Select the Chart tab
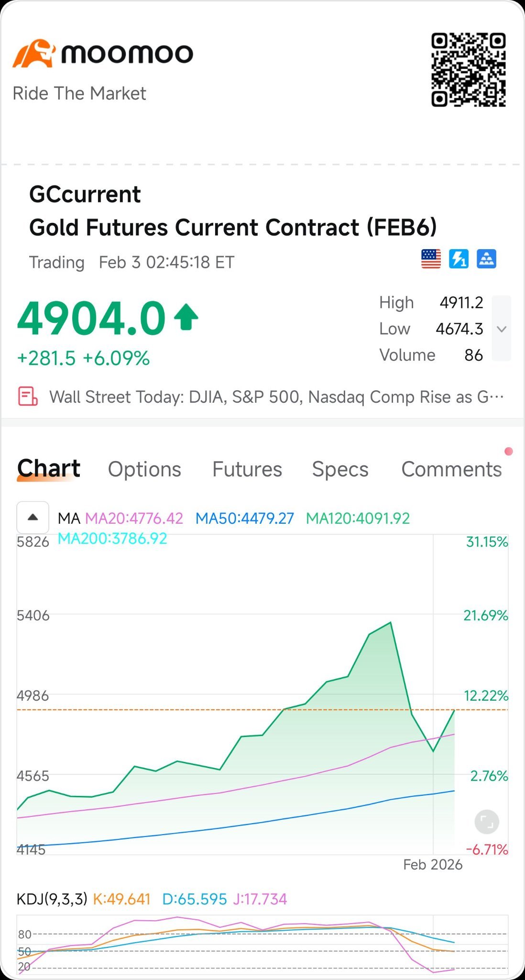Image resolution: width=525 pixels, height=980 pixels. (49, 469)
